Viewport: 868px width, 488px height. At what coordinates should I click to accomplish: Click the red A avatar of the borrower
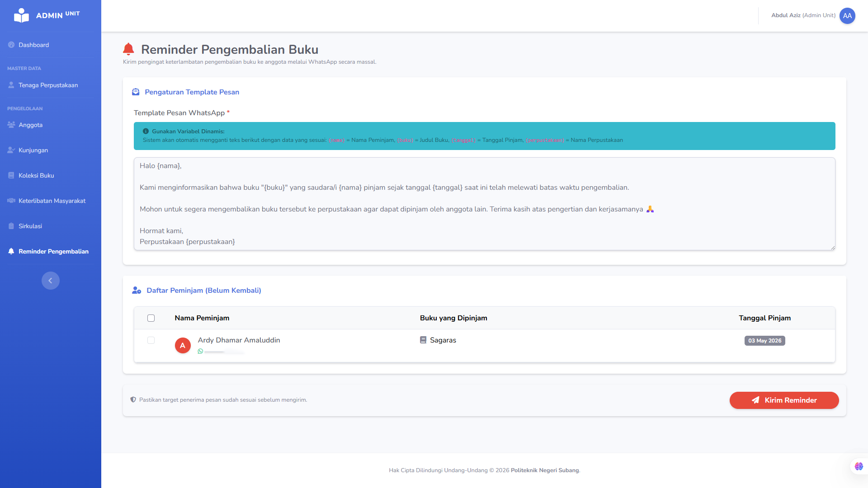[x=183, y=345]
